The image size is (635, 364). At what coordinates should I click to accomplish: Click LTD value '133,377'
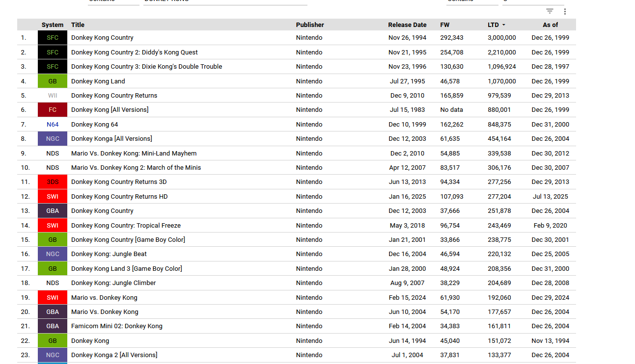(x=499, y=355)
